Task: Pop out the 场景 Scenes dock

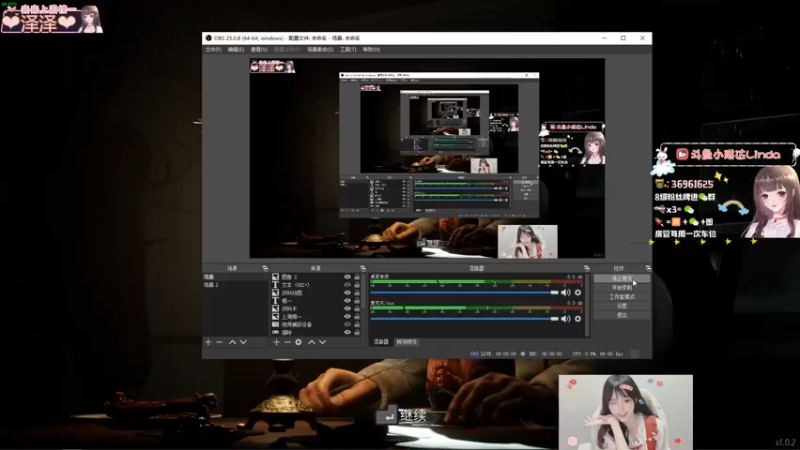Action: [265, 268]
